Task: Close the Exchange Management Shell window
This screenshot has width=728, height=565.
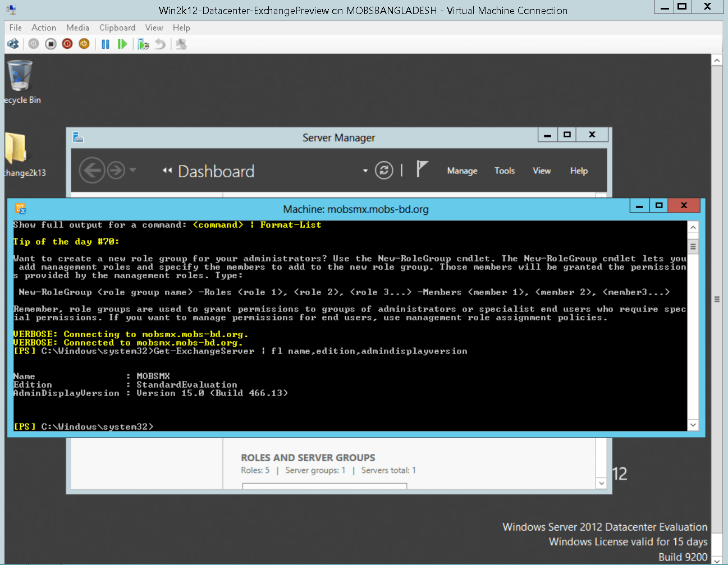Action: pyautogui.click(x=684, y=206)
